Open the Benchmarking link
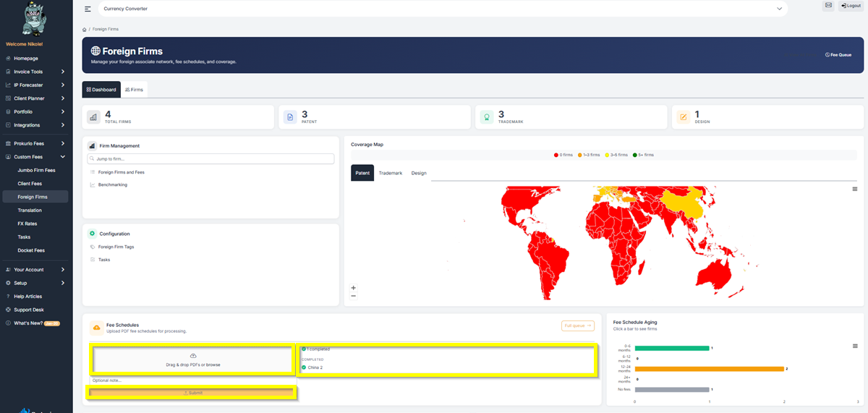 click(x=112, y=184)
